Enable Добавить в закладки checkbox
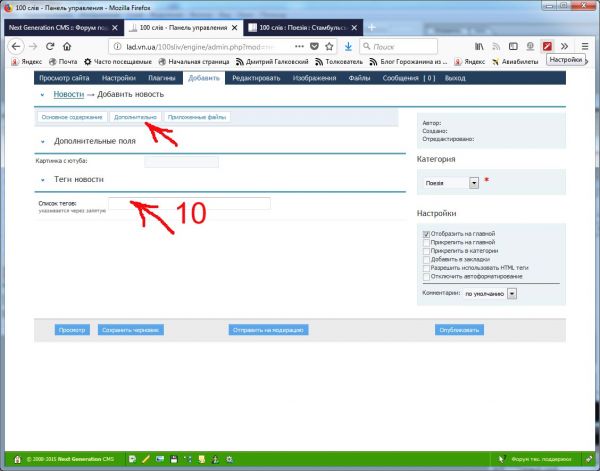Image resolution: width=600 pixels, height=471 pixels. coord(426,259)
